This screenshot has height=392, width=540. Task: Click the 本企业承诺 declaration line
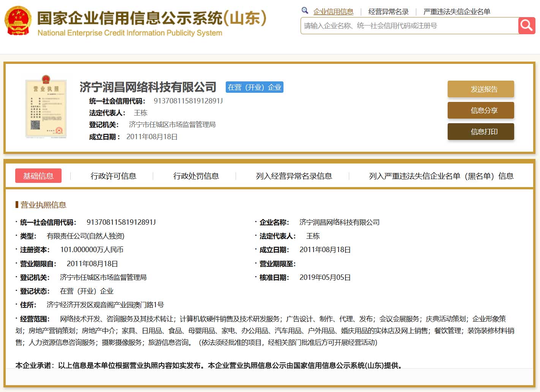click(209, 365)
